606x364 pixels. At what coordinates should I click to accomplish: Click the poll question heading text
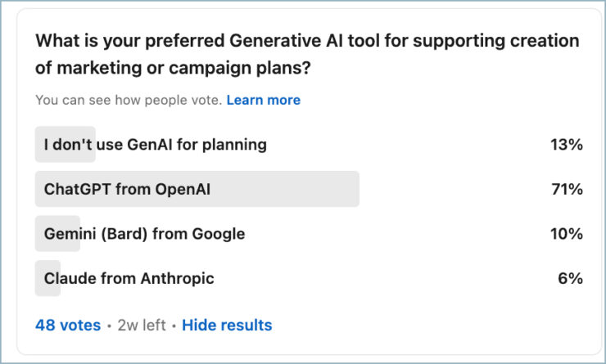[x=307, y=54]
